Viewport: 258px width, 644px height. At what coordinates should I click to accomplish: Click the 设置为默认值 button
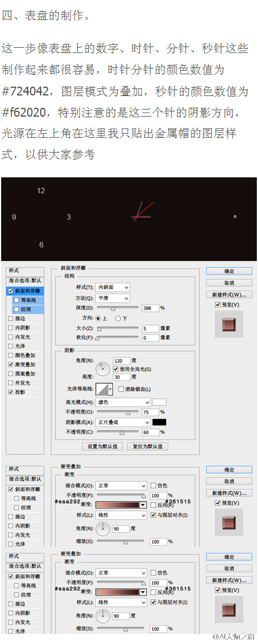[x=102, y=447]
